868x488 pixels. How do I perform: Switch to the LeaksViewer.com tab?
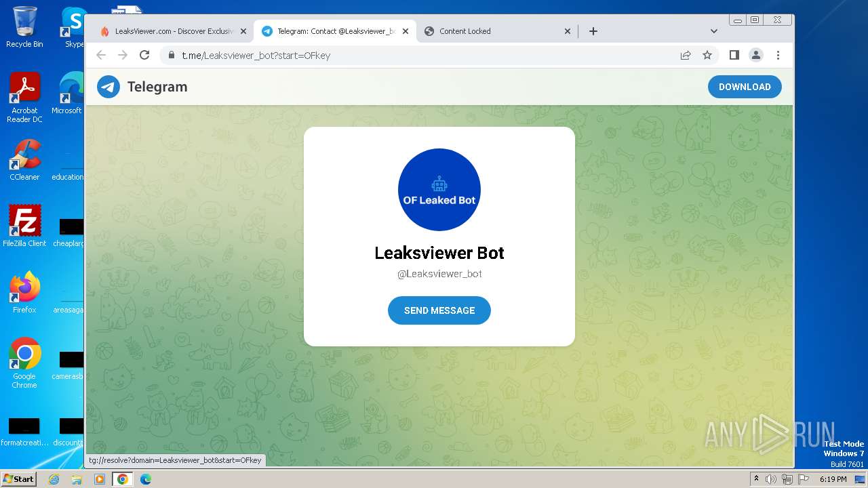[x=174, y=31]
